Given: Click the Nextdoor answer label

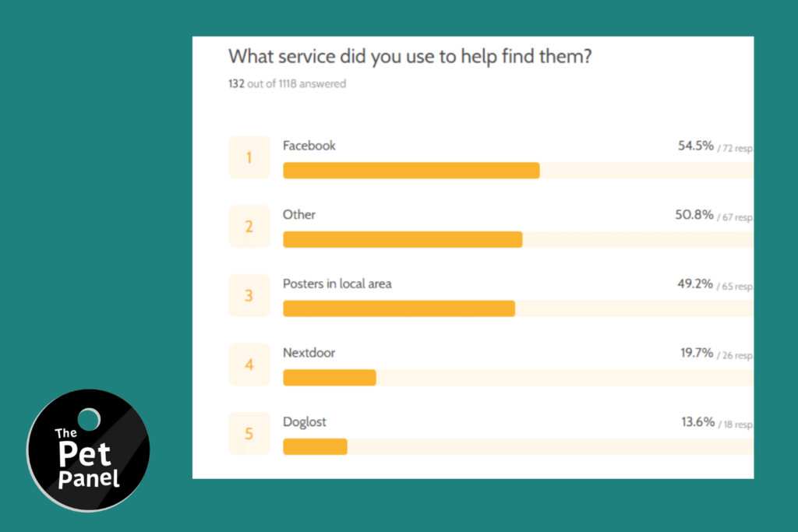Looking at the screenshot, I should [309, 353].
